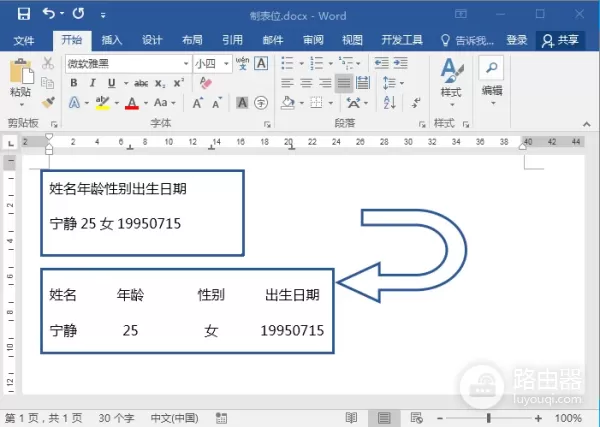Switch to the 审阅 tab
The image size is (600, 427).
(313, 40)
